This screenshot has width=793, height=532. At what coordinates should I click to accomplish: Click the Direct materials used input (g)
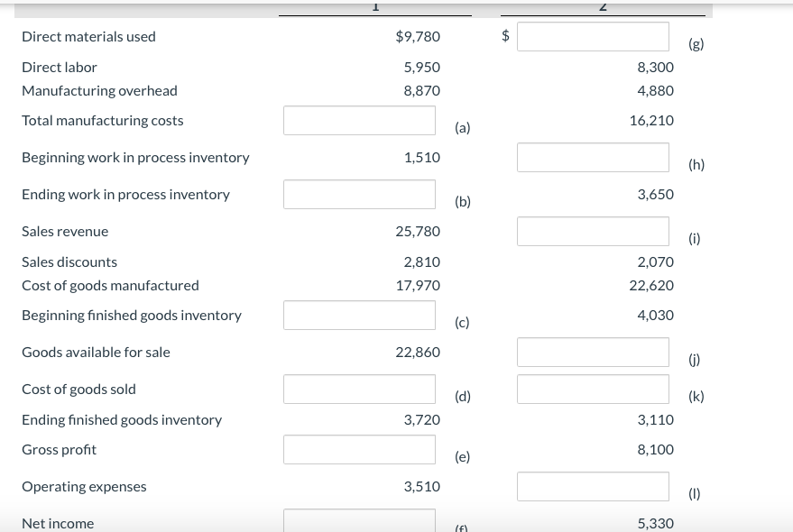[x=593, y=36]
